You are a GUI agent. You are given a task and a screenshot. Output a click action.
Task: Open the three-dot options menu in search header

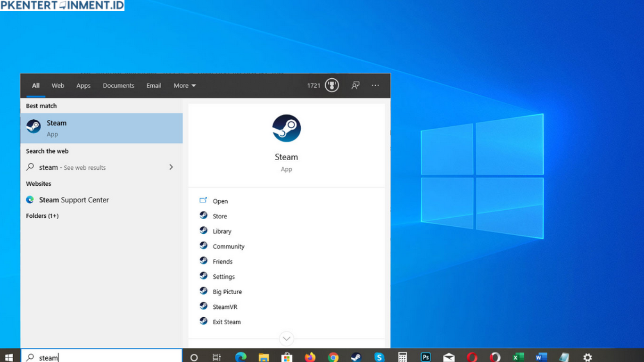pos(375,85)
